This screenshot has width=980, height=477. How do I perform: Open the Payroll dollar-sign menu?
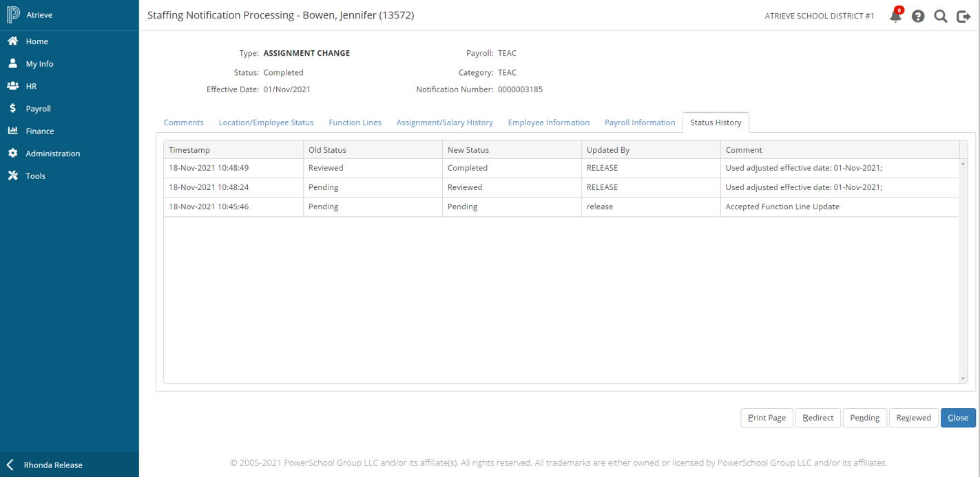point(38,109)
